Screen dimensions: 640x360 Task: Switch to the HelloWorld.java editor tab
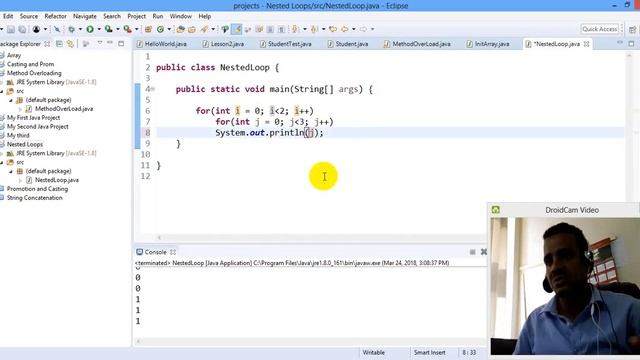[x=162, y=44]
